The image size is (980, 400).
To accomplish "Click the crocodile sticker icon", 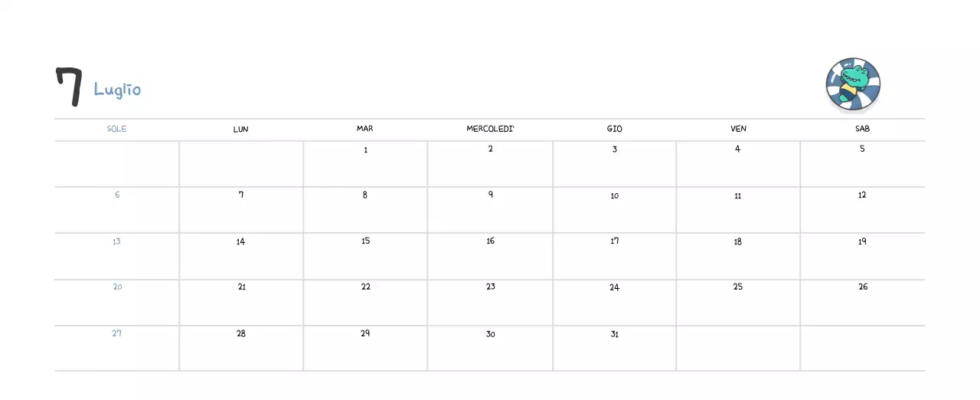I will (853, 84).
